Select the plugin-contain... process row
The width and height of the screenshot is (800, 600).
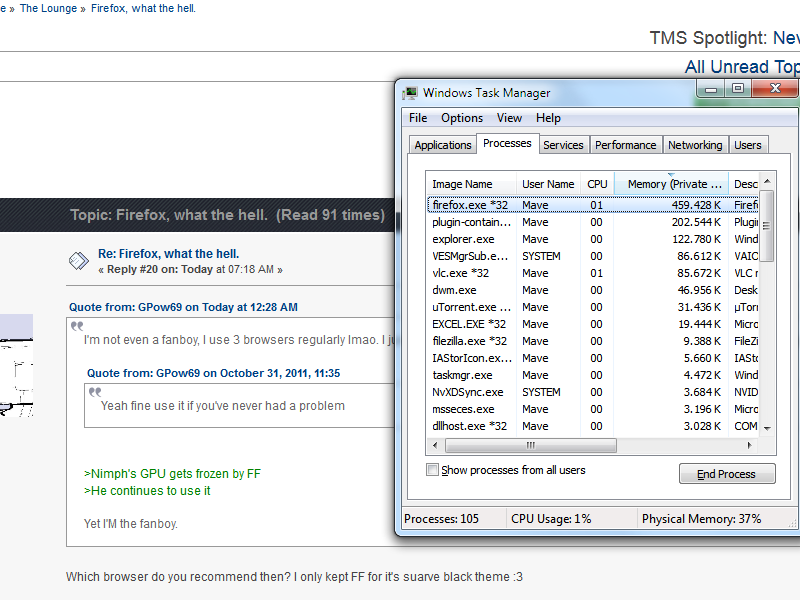click(593, 222)
